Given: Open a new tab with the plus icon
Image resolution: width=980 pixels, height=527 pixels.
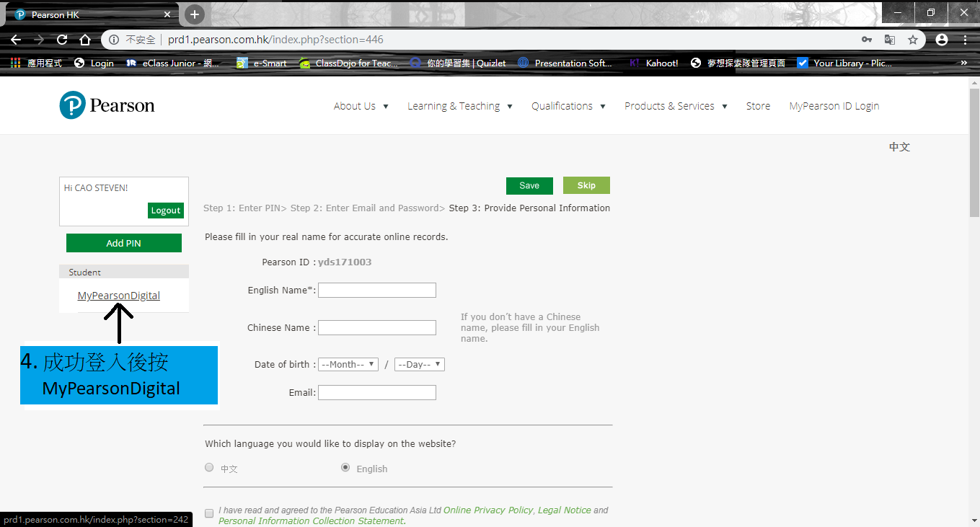Looking at the screenshot, I should (x=194, y=14).
